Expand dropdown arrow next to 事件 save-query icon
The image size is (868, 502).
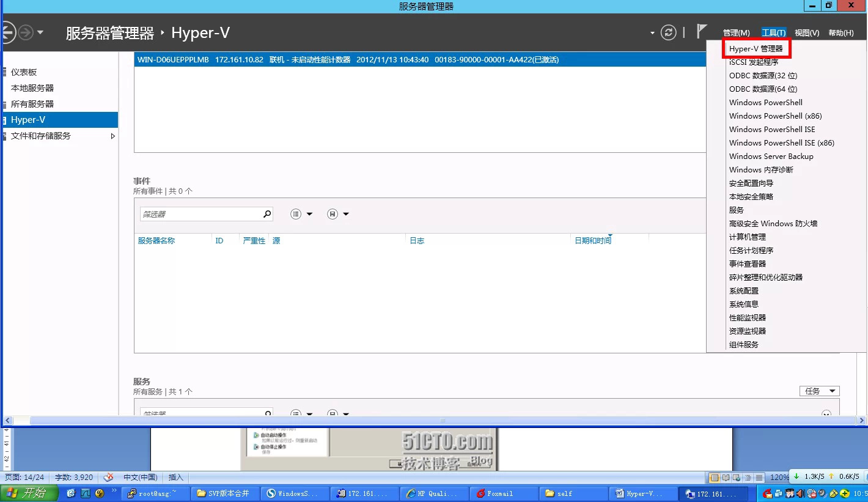coord(346,214)
